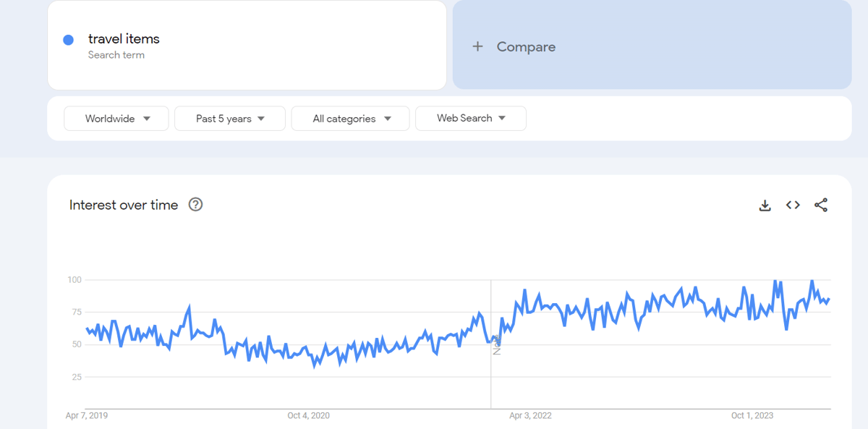Open the embed code icon
This screenshot has width=868, height=429.
coord(793,205)
